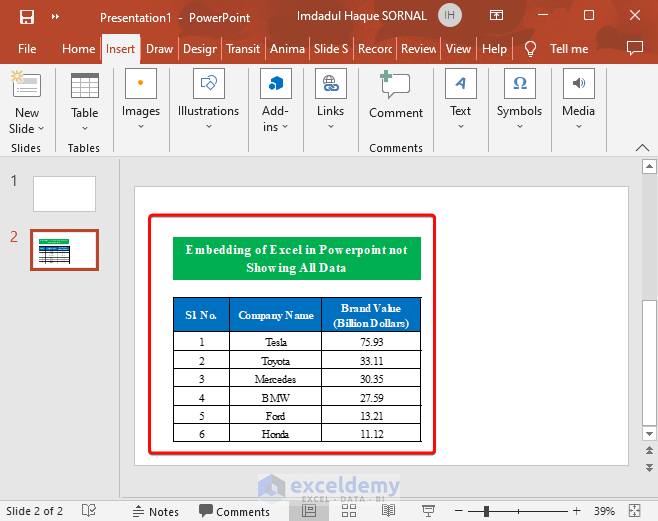Open the Transitions tab
Screen dimensions: 658x521
(x=243, y=49)
